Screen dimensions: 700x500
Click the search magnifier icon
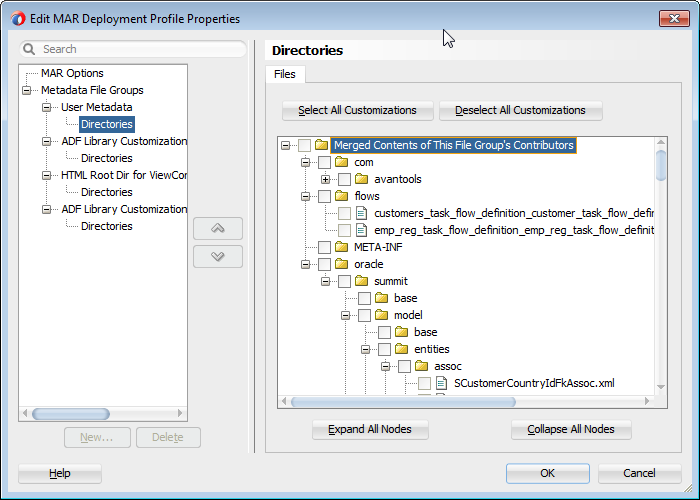pyautogui.click(x=29, y=49)
